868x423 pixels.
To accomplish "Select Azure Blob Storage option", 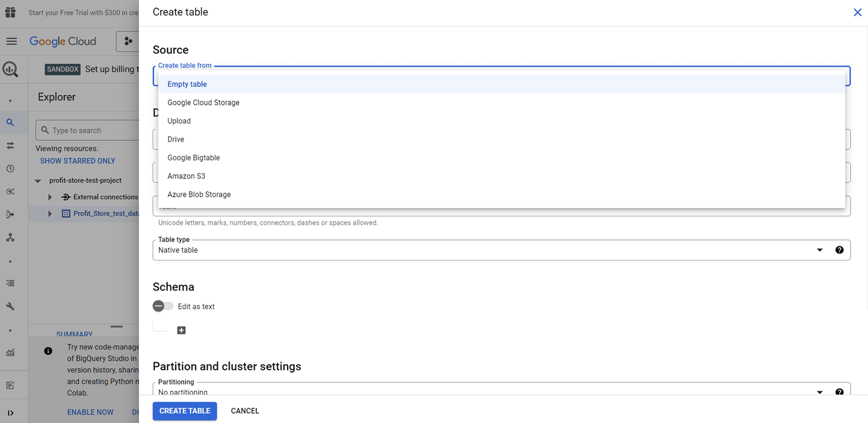I will click(501, 194).
